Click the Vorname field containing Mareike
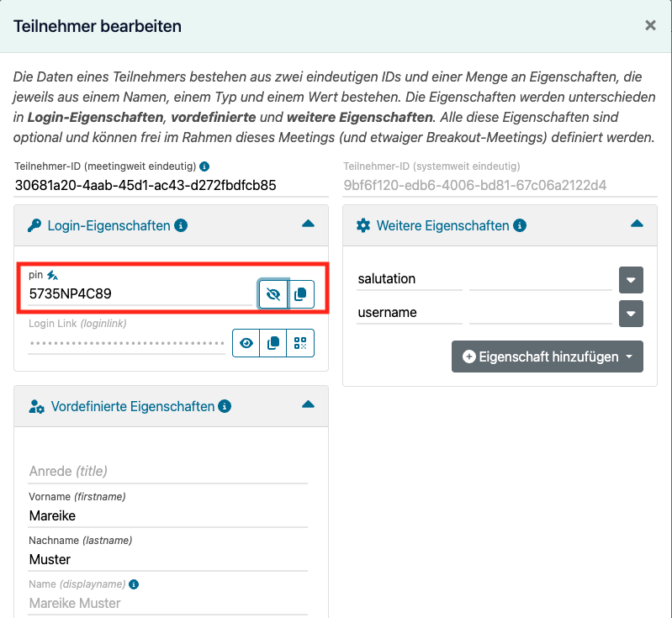 point(168,515)
